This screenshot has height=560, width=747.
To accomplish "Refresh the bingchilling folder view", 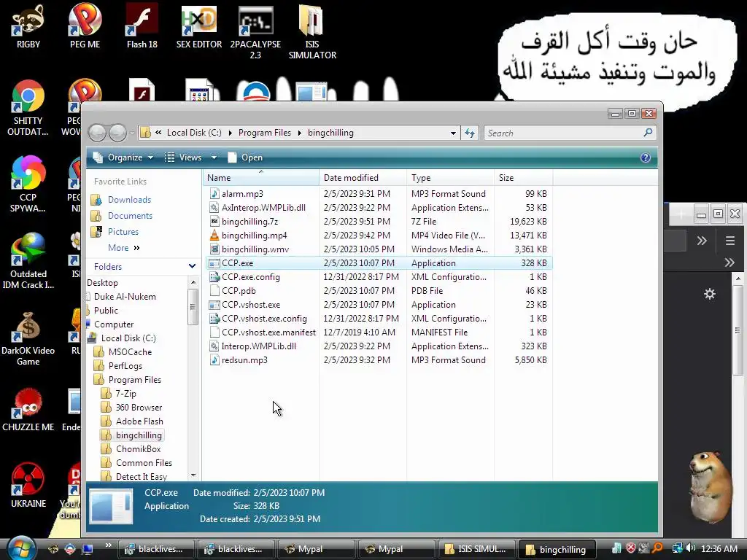I will pyautogui.click(x=470, y=133).
